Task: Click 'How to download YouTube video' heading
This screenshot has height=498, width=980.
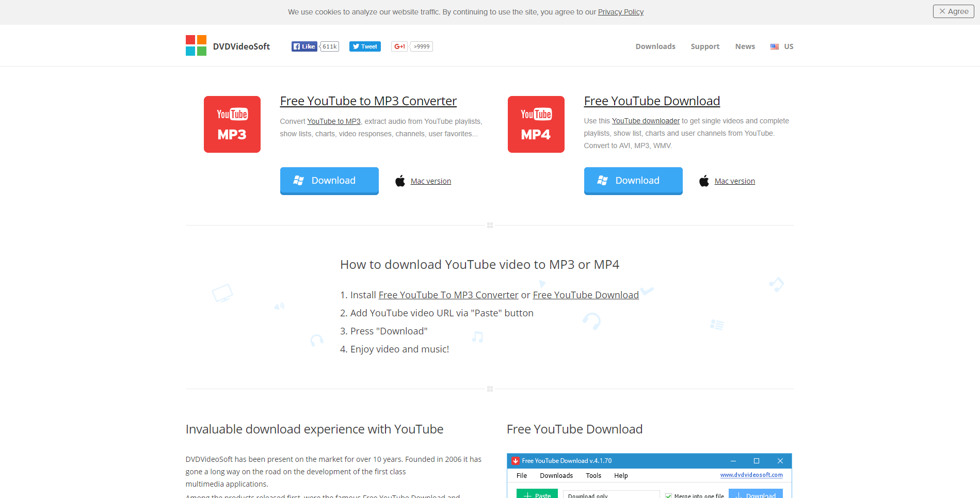Action: pyautogui.click(x=479, y=265)
